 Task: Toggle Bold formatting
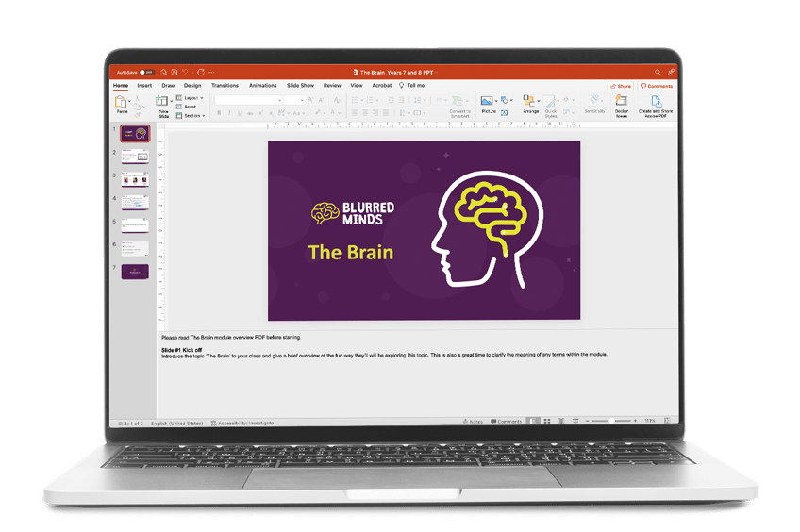point(219,113)
